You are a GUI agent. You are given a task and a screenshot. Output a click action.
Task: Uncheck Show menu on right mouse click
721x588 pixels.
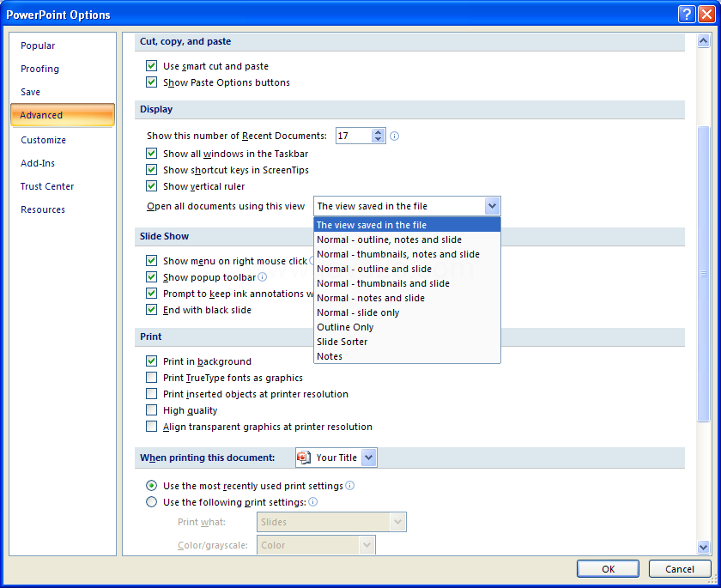click(x=151, y=261)
